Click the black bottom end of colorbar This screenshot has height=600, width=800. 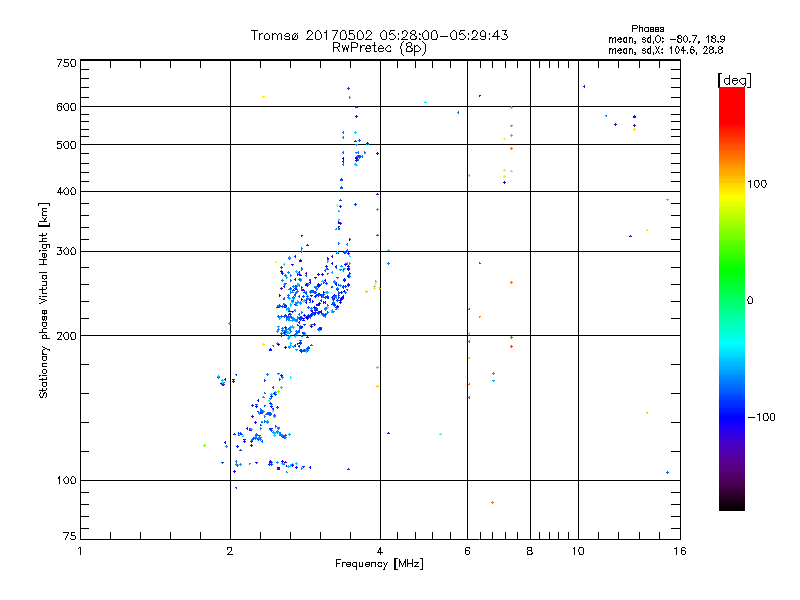coord(732,505)
